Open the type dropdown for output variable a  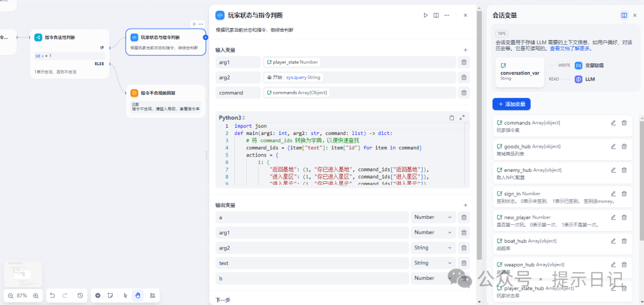[x=432, y=217]
